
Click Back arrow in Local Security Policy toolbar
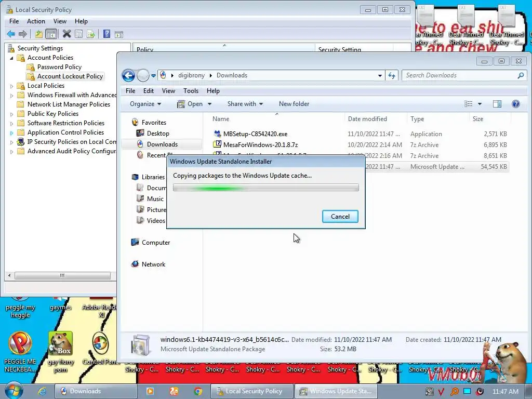(11, 34)
